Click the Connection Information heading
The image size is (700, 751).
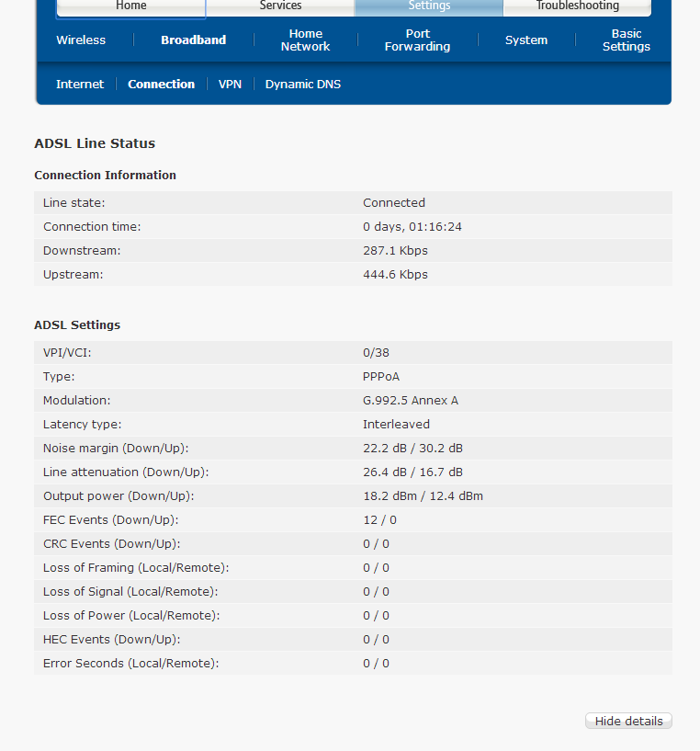pyautogui.click(x=106, y=176)
